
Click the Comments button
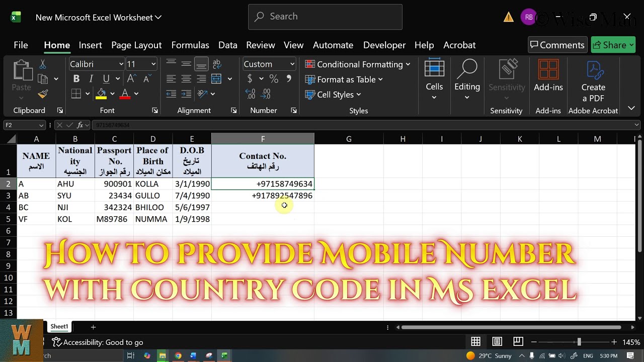(557, 45)
